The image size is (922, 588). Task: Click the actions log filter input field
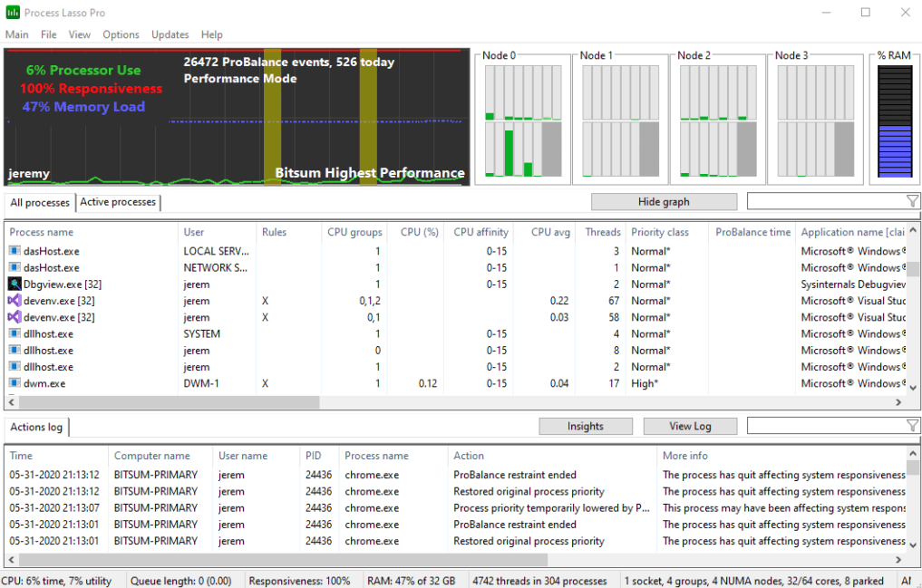point(826,426)
